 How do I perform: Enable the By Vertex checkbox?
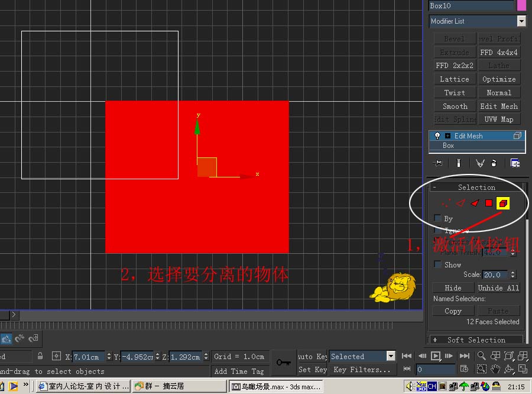(438, 218)
